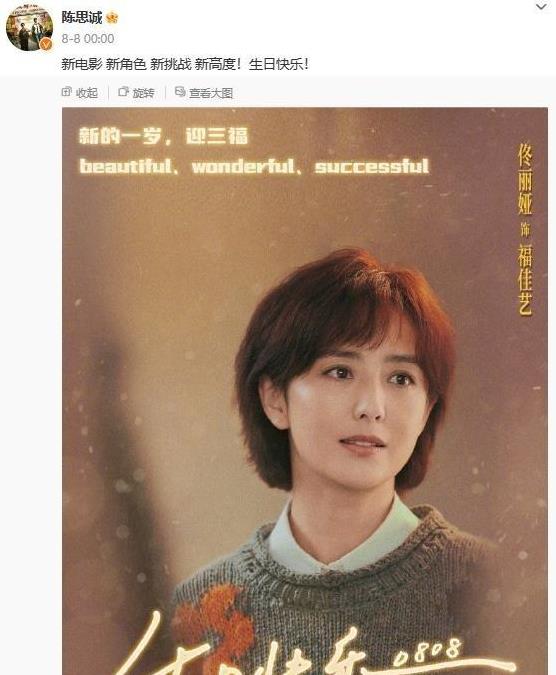Open the 陈思诚 username link
Screen dimensions: 556x675
[x=81, y=18]
